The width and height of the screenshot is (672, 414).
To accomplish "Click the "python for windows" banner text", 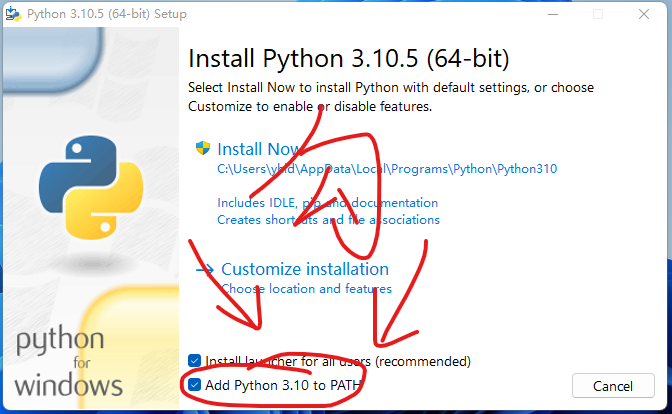I will click(x=69, y=362).
